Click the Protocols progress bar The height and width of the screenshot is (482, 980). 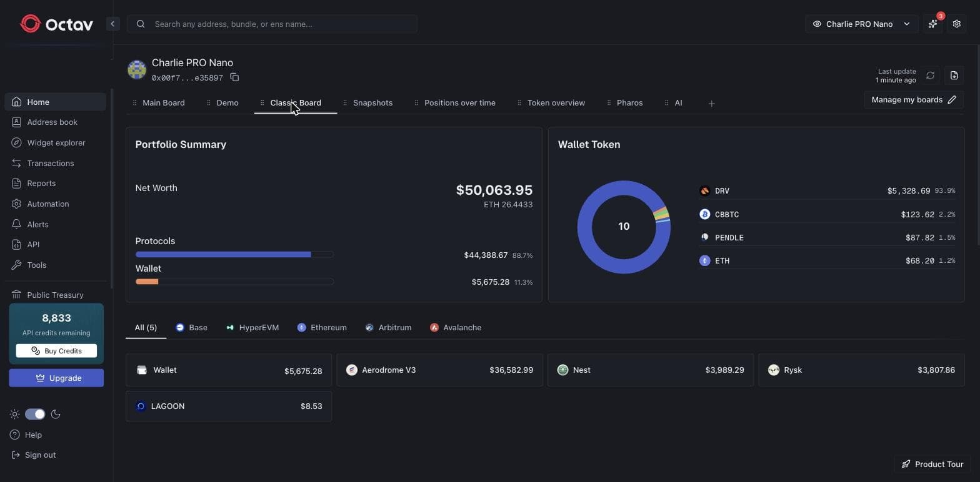pyautogui.click(x=234, y=255)
